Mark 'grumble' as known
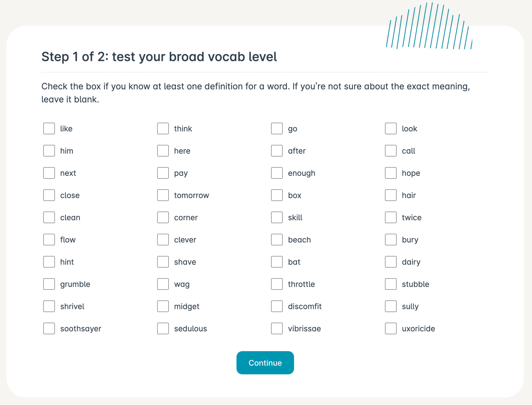 pos(49,284)
